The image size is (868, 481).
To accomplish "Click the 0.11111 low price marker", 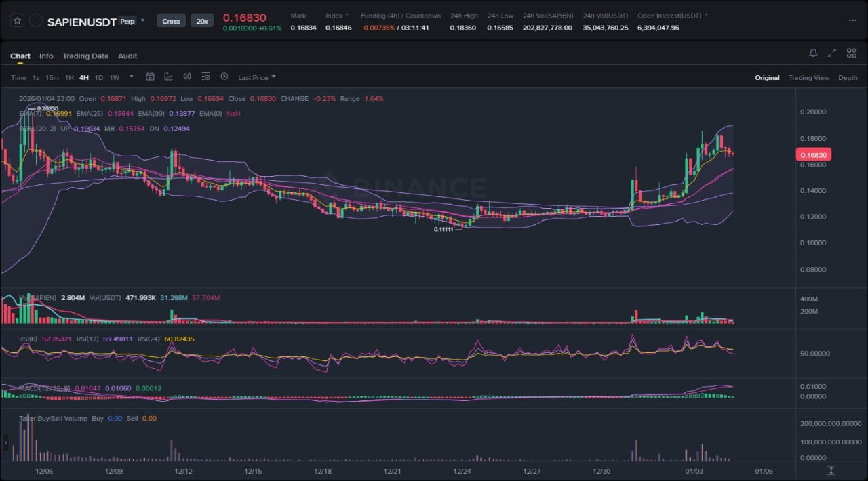I will click(445, 230).
